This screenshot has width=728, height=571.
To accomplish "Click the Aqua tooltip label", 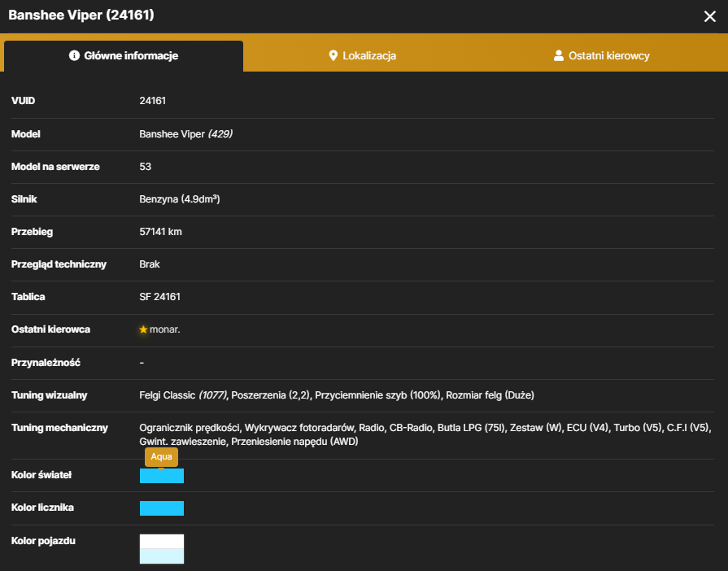I will (x=161, y=457).
